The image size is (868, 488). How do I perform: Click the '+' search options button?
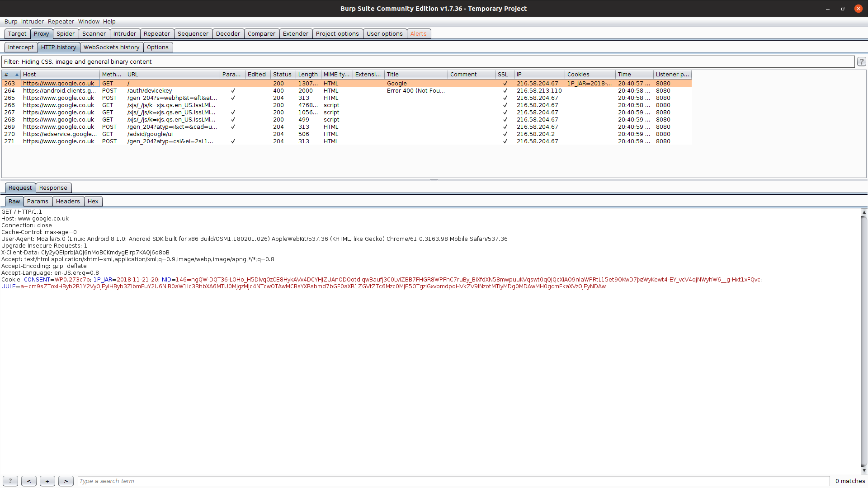coord(47,481)
